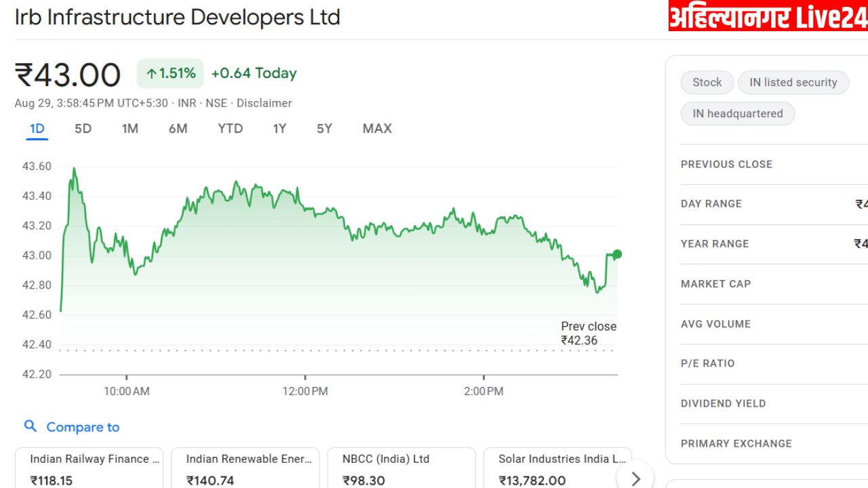Click the Irb Infrastructure Developers Ltd title
The height and width of the screenshot is (488, 868).
coord(178,18)
